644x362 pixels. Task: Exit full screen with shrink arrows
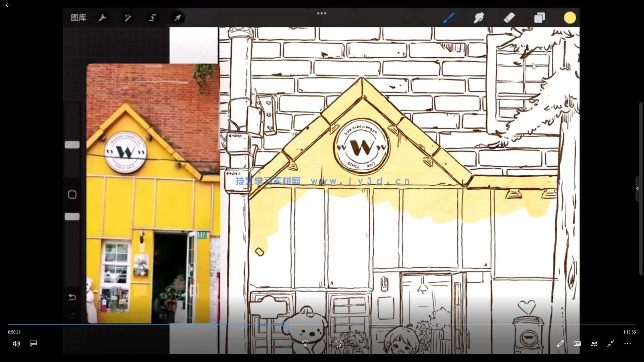point(611,344)
